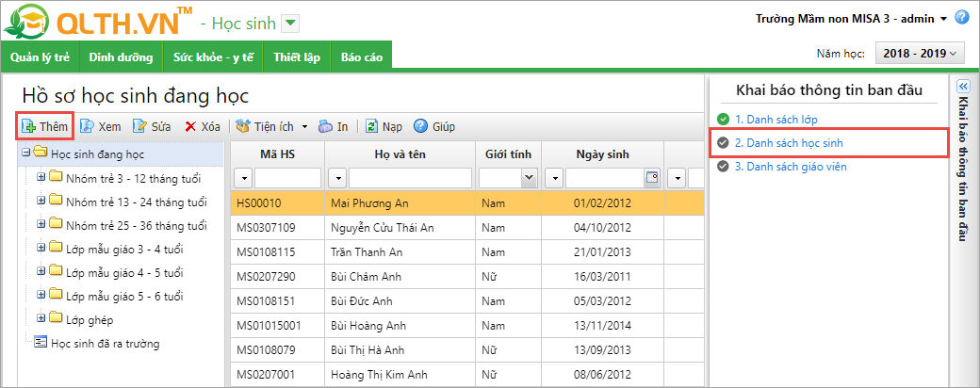The height and width of the screenshot is (388, 980).
Task: Click the Danh sách giáo viên link
Action: click(x=790, y=167)
